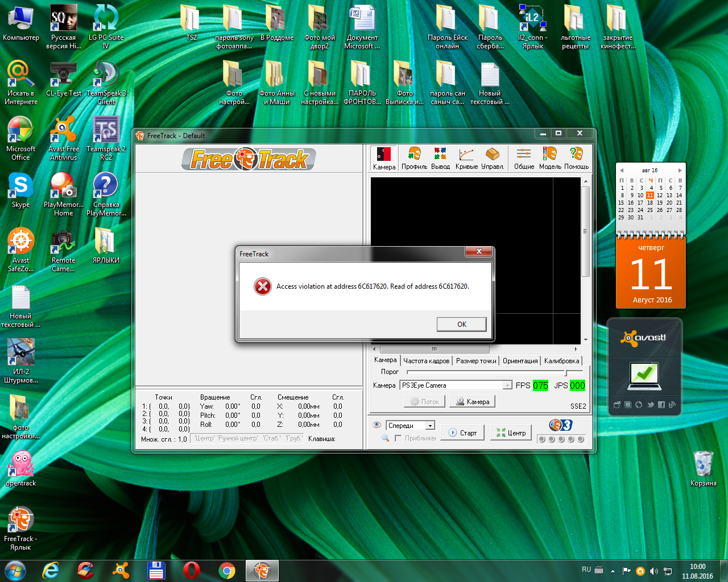Open the Модель toolbar page
Viewport: 728px width, 582px height.
click(x=550, y=158)
